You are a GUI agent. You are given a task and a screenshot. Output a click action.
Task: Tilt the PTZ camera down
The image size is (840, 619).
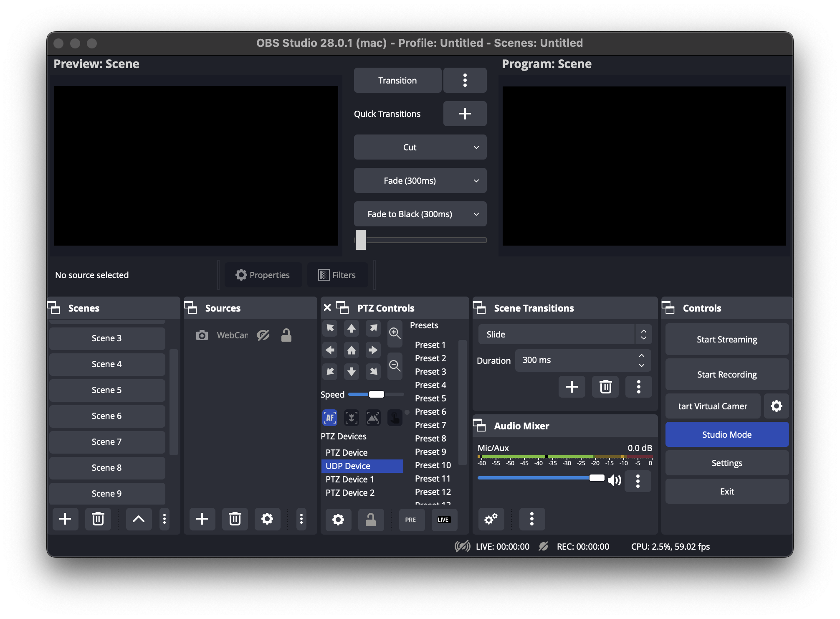pyautogui.click(x=352, y=371)
